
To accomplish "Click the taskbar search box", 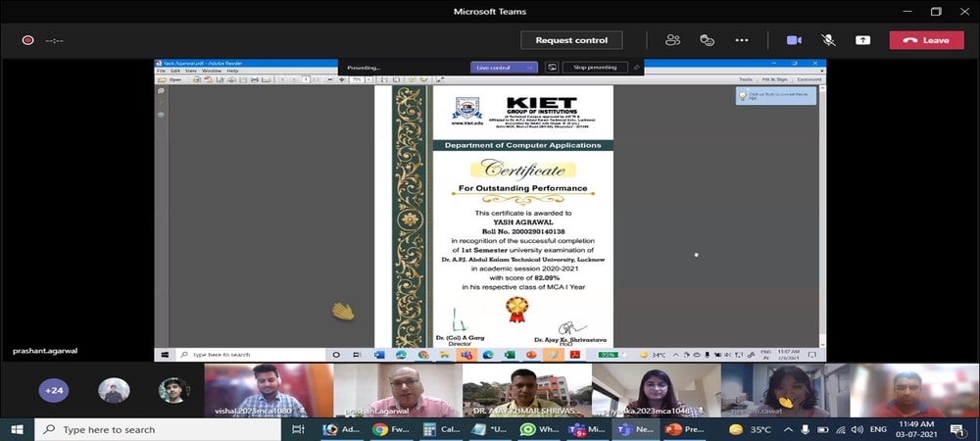I will tap(147, 429).
